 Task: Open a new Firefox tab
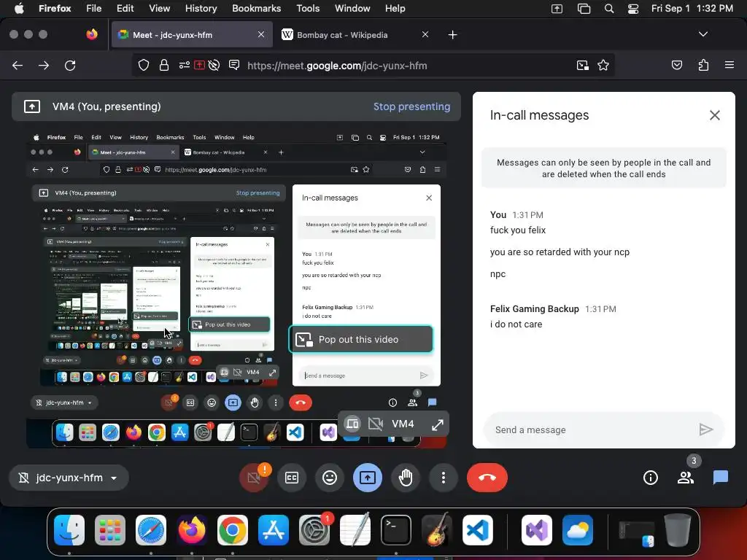pos(452,35)
